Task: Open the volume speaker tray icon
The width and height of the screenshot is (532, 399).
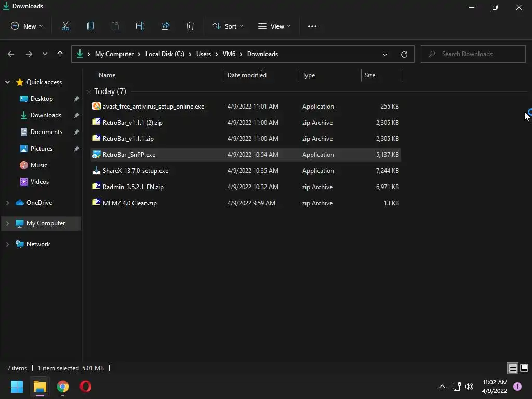Action: pyautogui.click(x=469, y=387)
